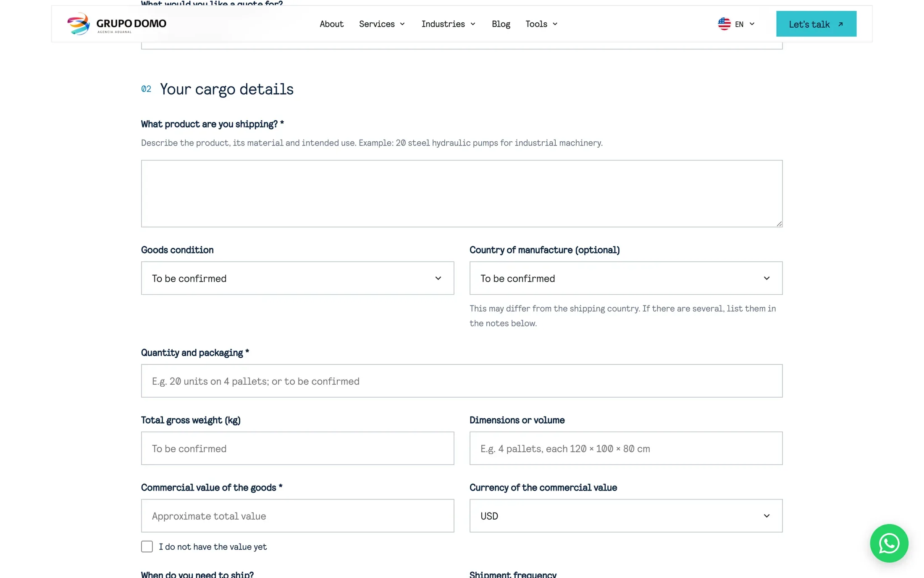The height and width of the screenshot is (578, 924).
Task: Open Country of manufacture dropdown
Action: [x=626, y=278]
